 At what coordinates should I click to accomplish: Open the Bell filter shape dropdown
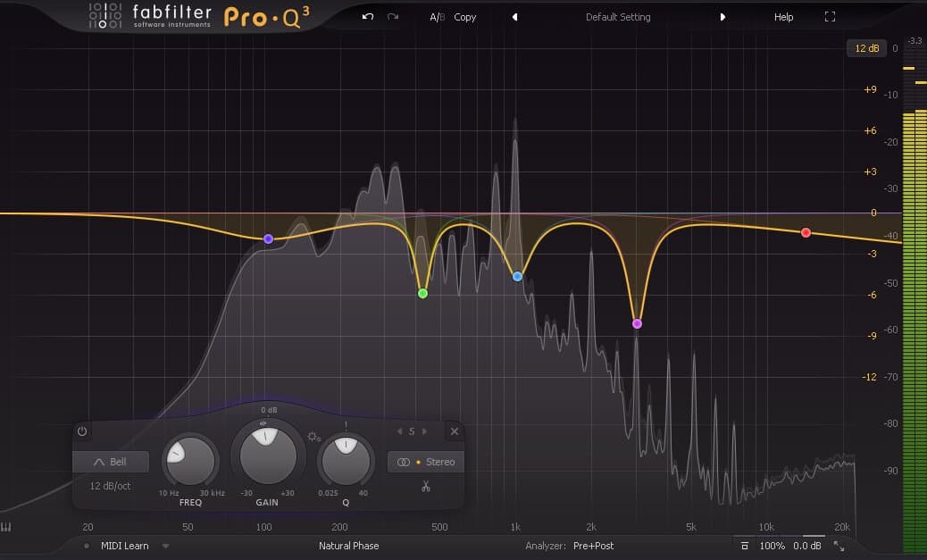[x=111, y=462]
